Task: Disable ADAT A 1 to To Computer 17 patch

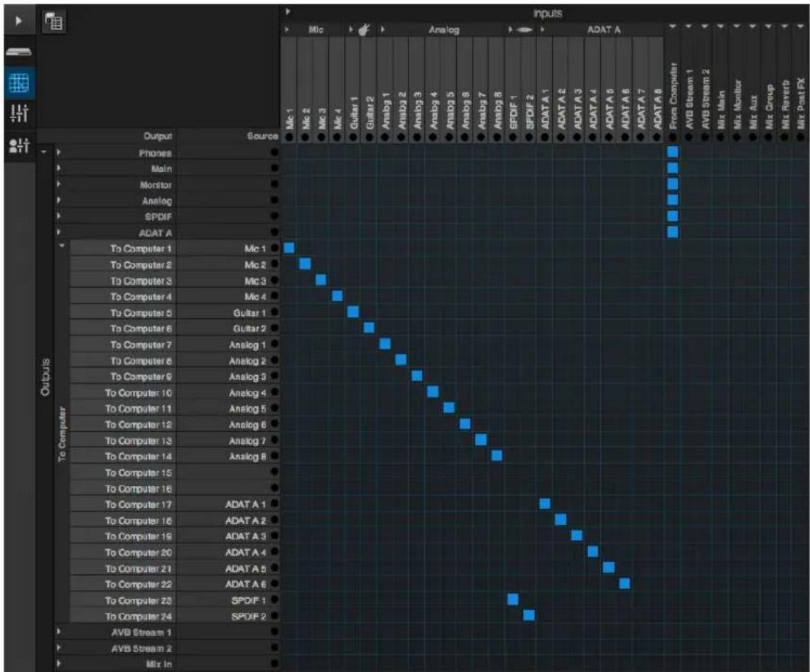Action: [544, 504]
